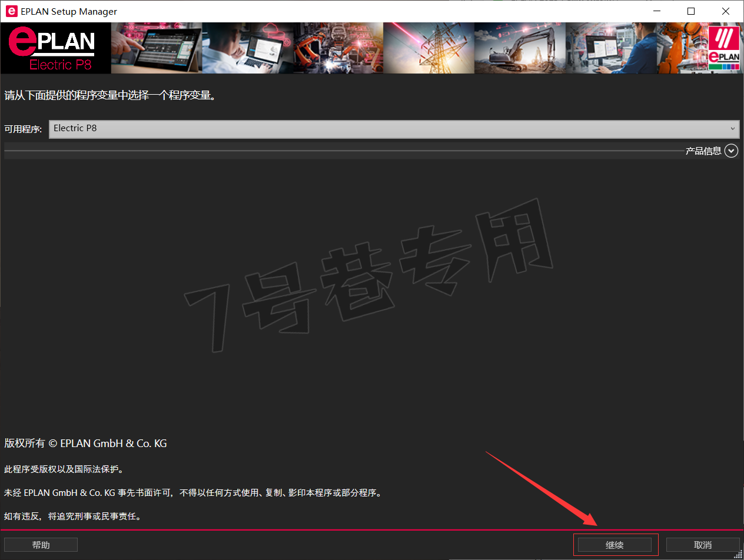Screen dimensions: 744x560
Task: Maximize the EPLAN Setup Manager window
Action: [691, 11]
